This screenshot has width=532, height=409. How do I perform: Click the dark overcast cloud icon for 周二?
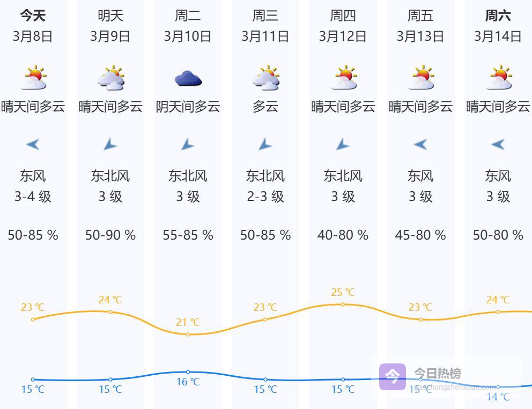click(x=188, y=79)
